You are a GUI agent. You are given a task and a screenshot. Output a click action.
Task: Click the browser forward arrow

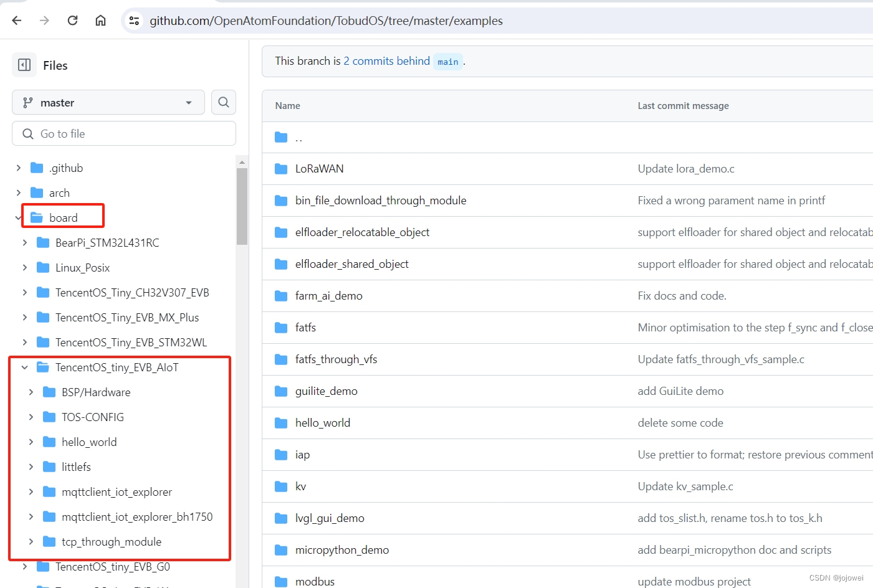[44, 21]
